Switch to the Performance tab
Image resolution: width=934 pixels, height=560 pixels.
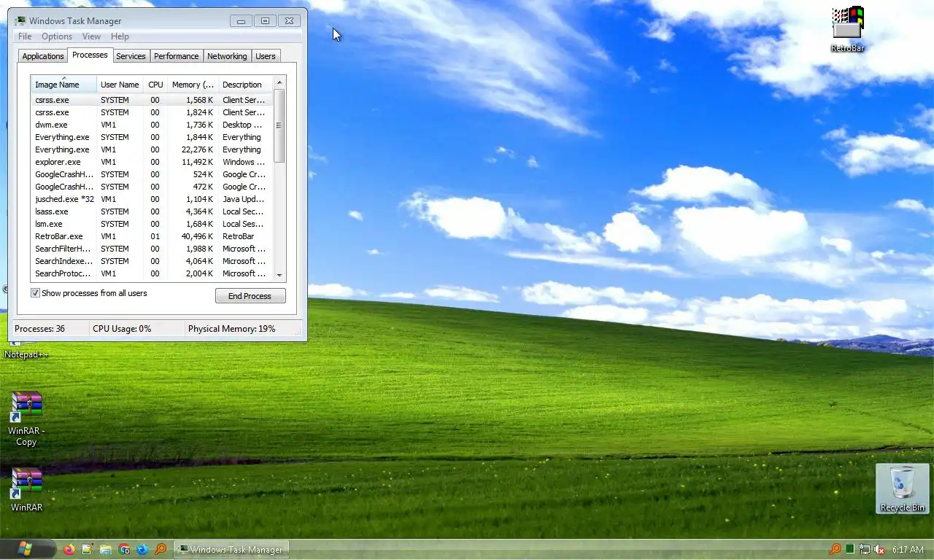pos(176,56)
